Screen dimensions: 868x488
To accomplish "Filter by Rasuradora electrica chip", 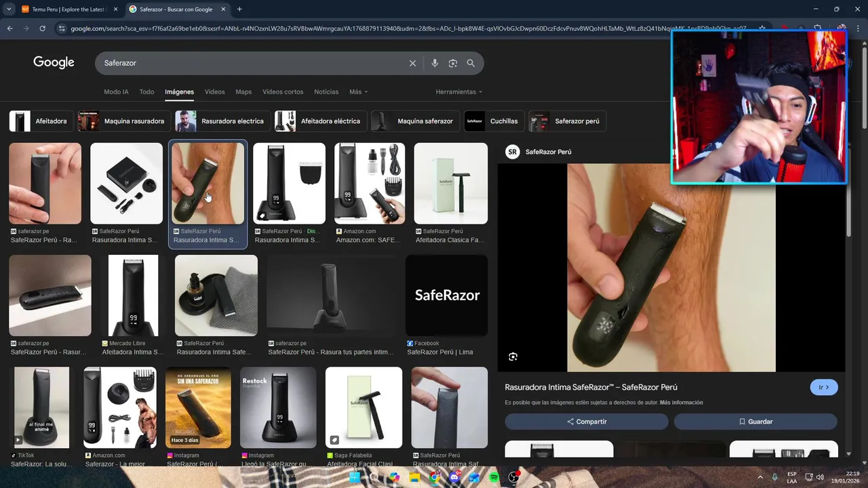I will point(222,121).
